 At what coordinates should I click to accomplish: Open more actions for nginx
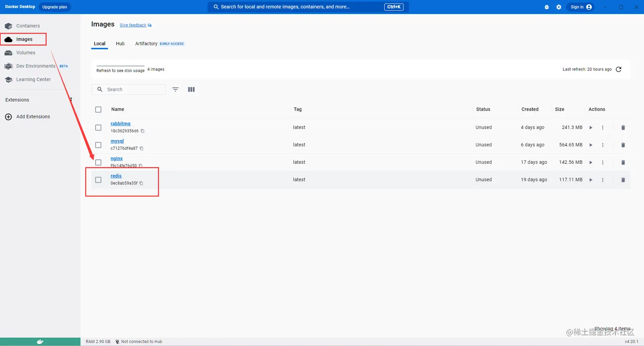point(603,163)
